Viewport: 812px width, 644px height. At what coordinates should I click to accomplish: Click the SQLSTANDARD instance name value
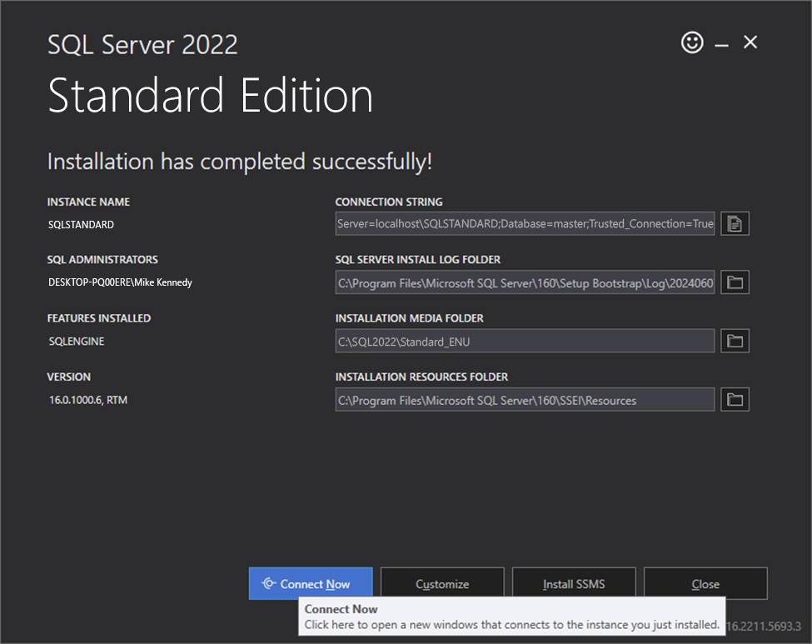pos(82,225)
